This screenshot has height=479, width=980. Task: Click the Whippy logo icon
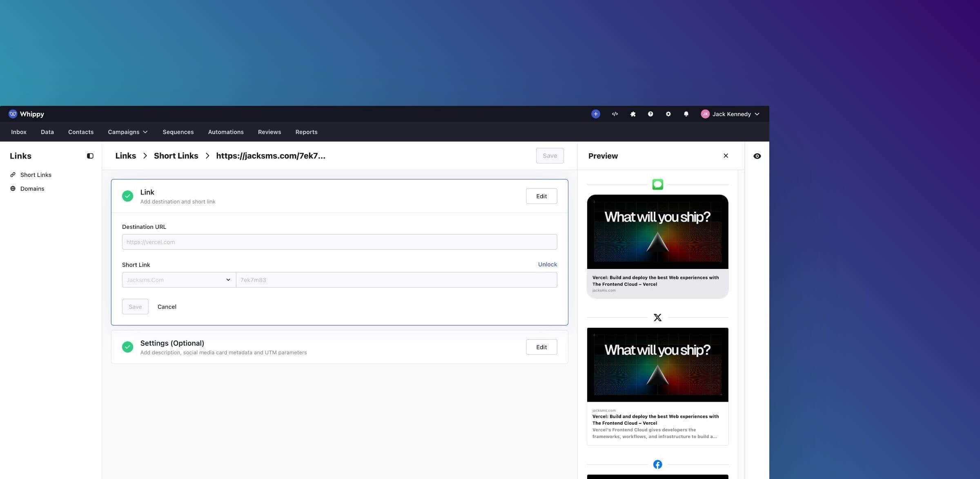tap(13, 114)
